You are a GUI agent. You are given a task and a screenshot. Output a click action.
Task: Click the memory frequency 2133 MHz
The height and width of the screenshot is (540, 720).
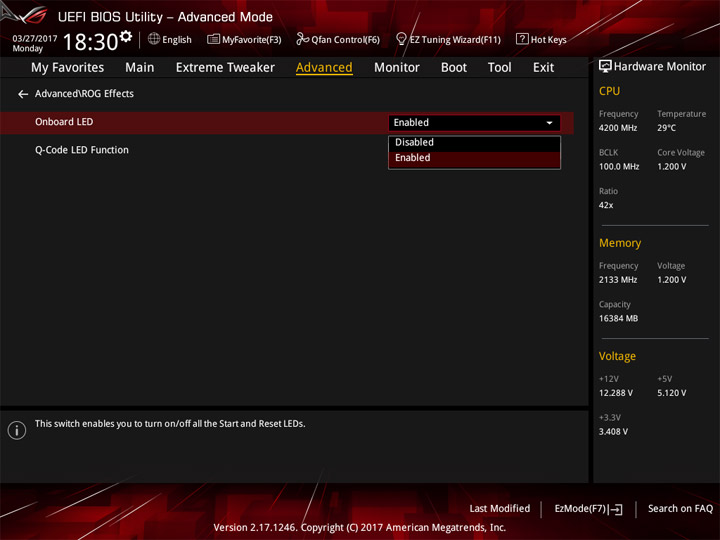(x=618, y=280)
